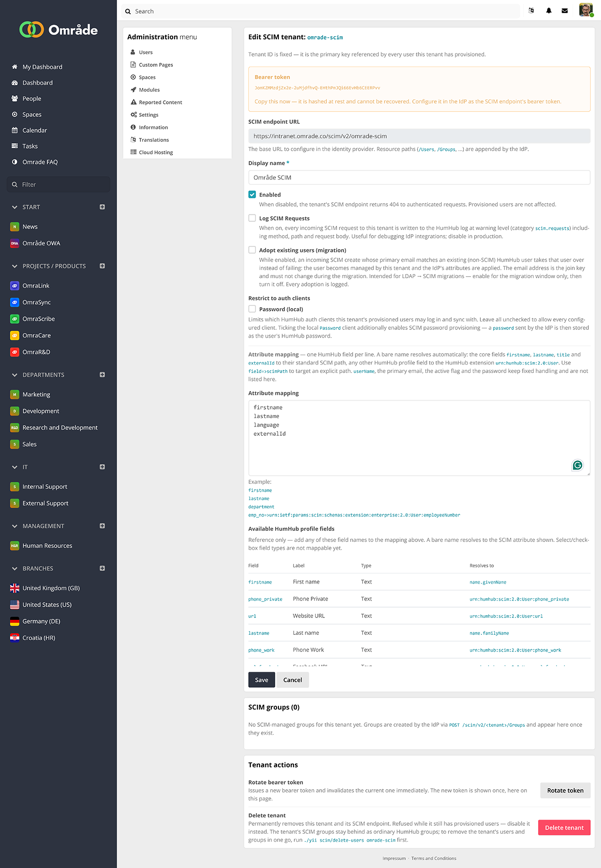Select the SCIM endpoint URL field

point(419,136)
